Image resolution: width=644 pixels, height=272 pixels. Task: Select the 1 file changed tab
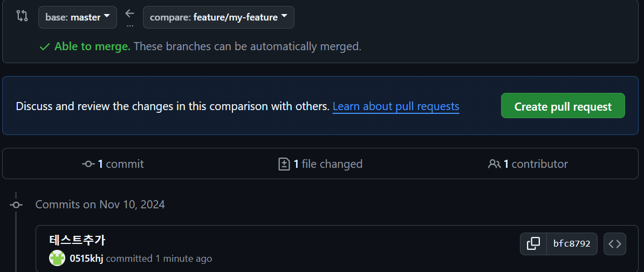click(x=321, y=164)
